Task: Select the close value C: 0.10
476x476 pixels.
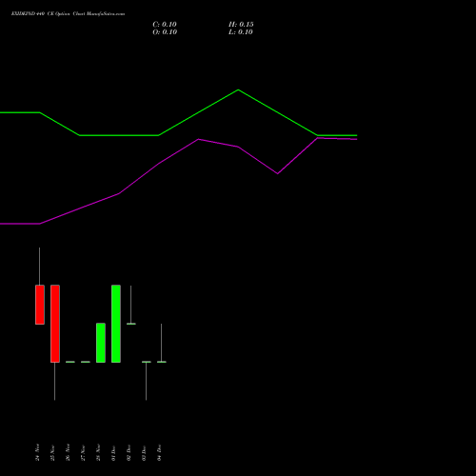Action: pyautogui.click(x=165, y=25)
